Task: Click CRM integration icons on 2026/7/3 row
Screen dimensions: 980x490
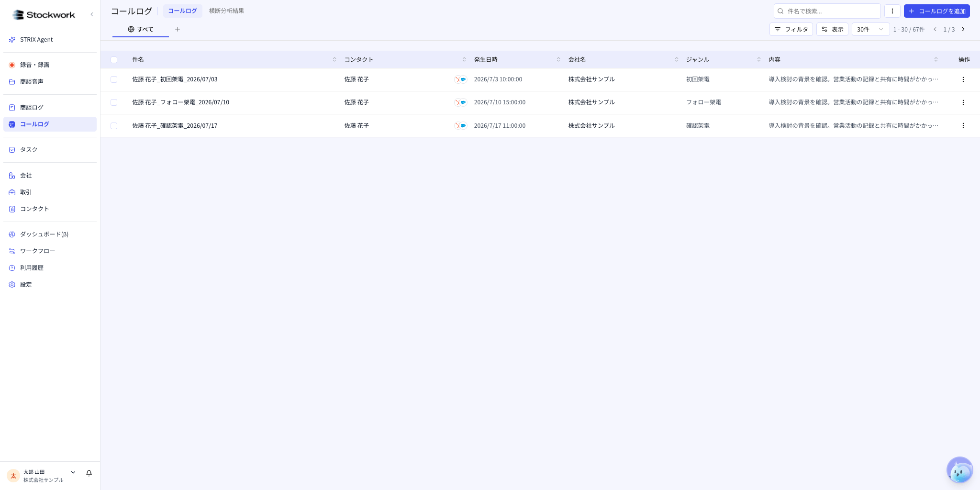Action: tap(460, 79)
